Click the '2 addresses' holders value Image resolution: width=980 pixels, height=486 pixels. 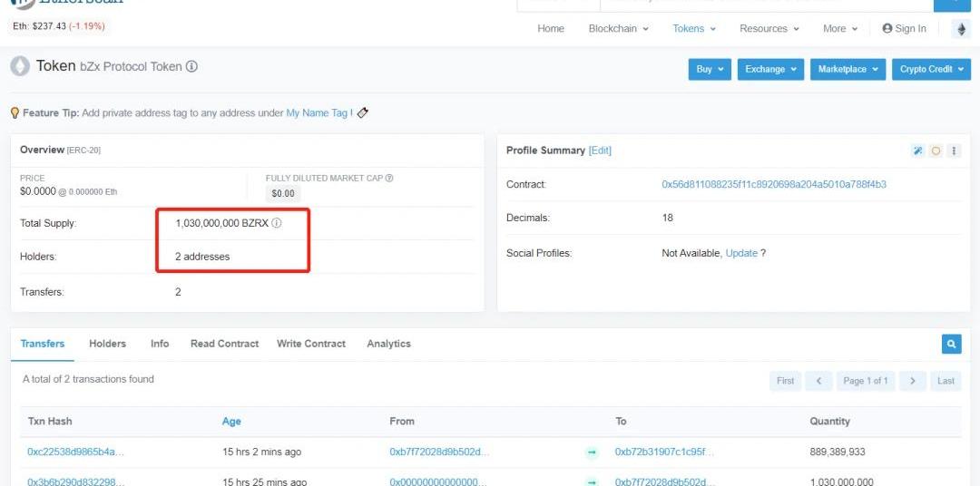[201, 257]
